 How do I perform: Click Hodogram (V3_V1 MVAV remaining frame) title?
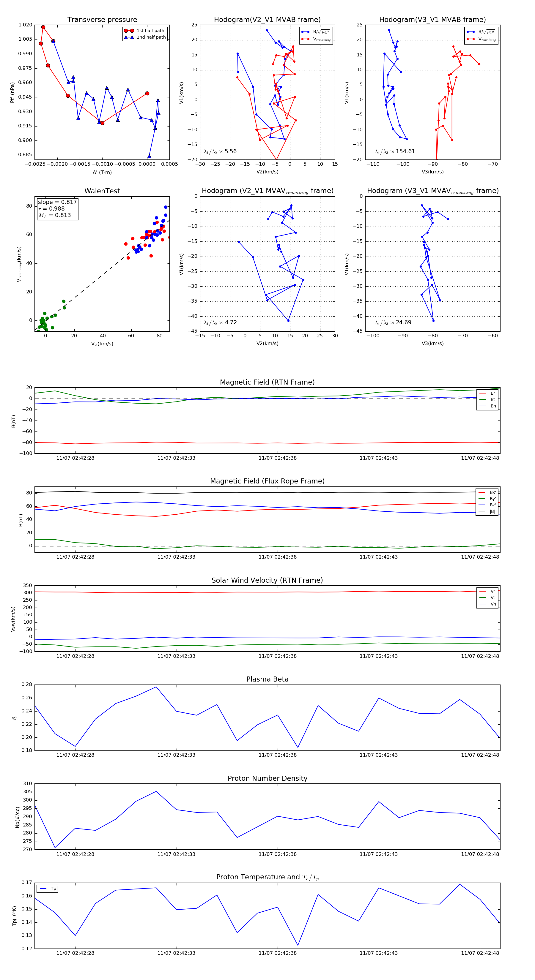pos(432,191)
